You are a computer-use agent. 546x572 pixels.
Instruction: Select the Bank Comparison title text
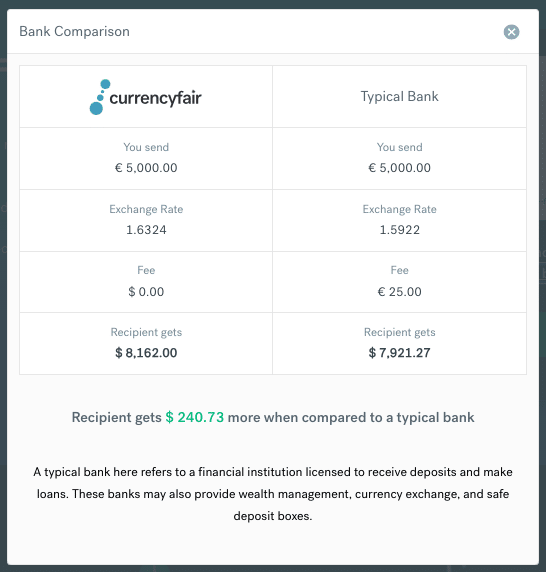tap(74, 31)
